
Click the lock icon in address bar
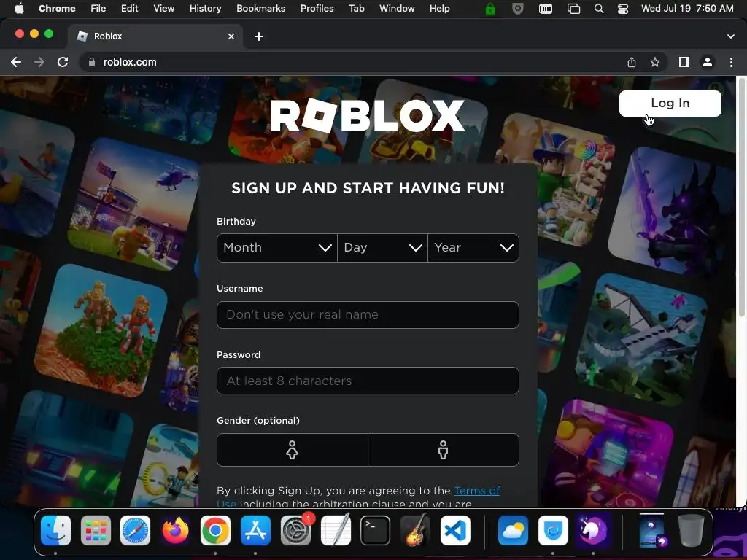tap(92, 62)
